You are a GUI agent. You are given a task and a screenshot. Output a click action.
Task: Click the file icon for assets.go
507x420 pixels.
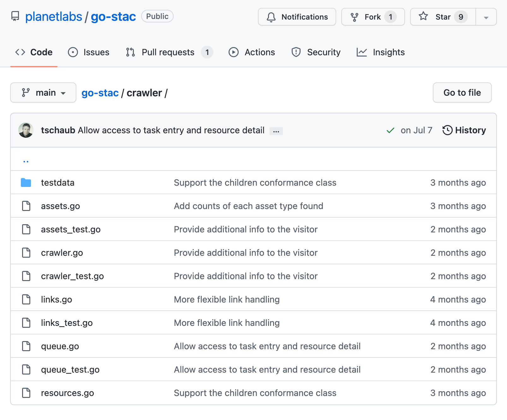pos(26,206)
